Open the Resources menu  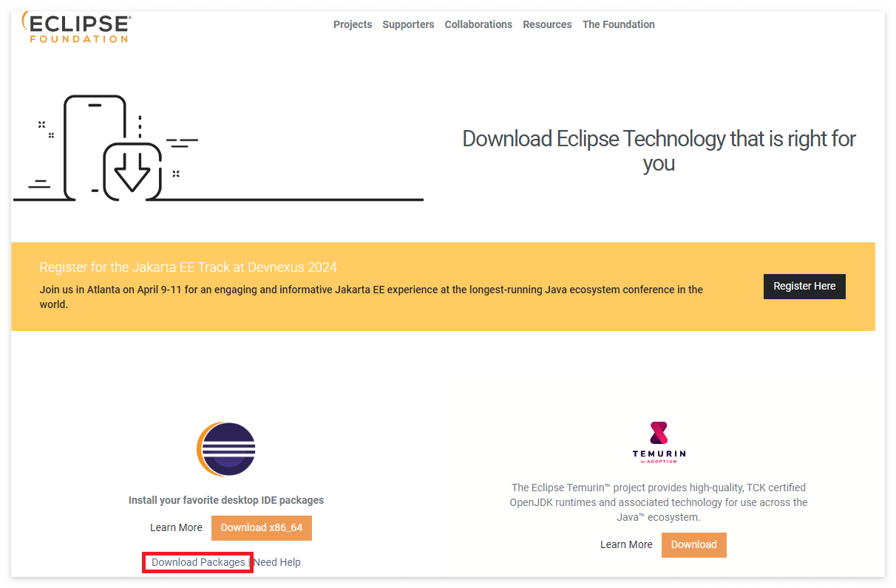pos(547,24)
